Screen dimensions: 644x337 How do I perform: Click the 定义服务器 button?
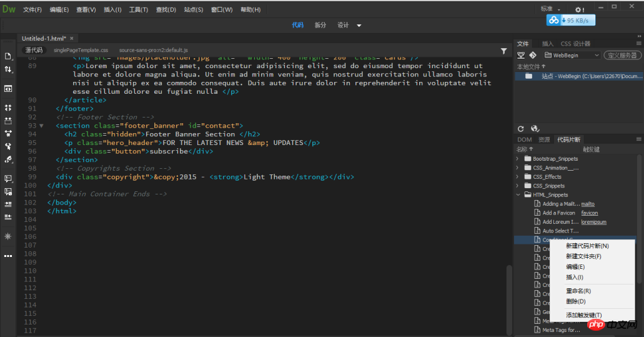point(622,55)
